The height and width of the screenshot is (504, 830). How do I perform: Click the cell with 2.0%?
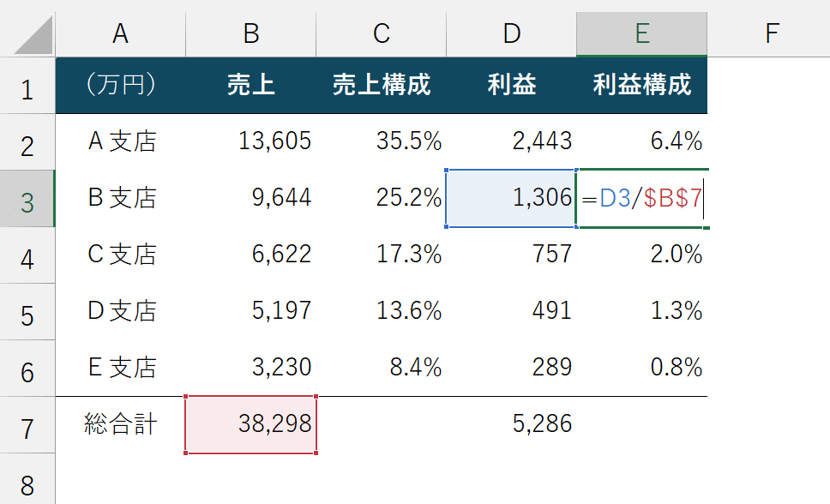coord(642,255)
